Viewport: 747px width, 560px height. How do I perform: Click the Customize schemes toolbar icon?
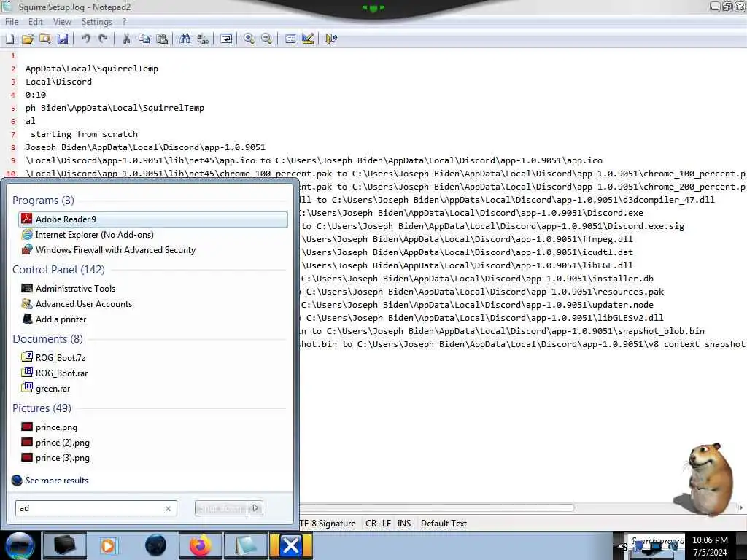[308, 39]
